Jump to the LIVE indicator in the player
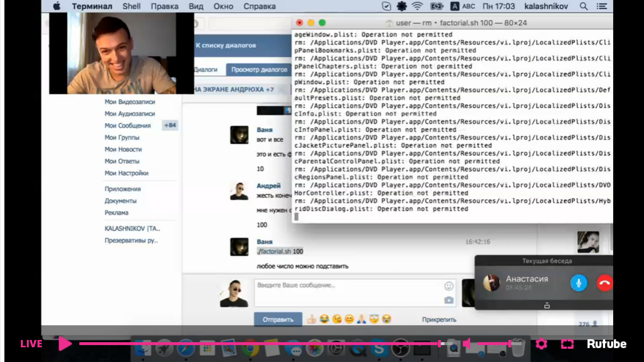Screen dimensions: 644x362 pos(31,344)
